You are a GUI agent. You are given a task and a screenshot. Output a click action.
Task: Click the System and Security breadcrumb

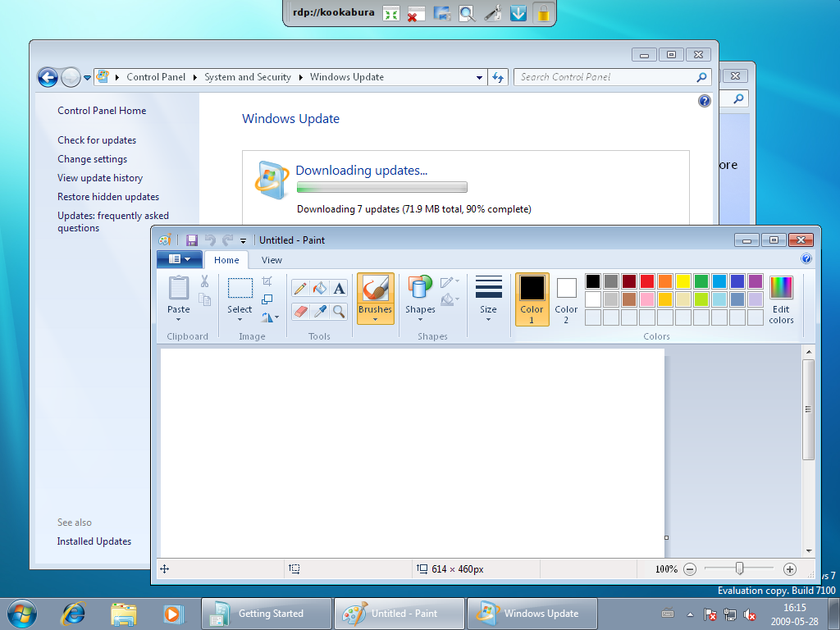tap(248, 77)
